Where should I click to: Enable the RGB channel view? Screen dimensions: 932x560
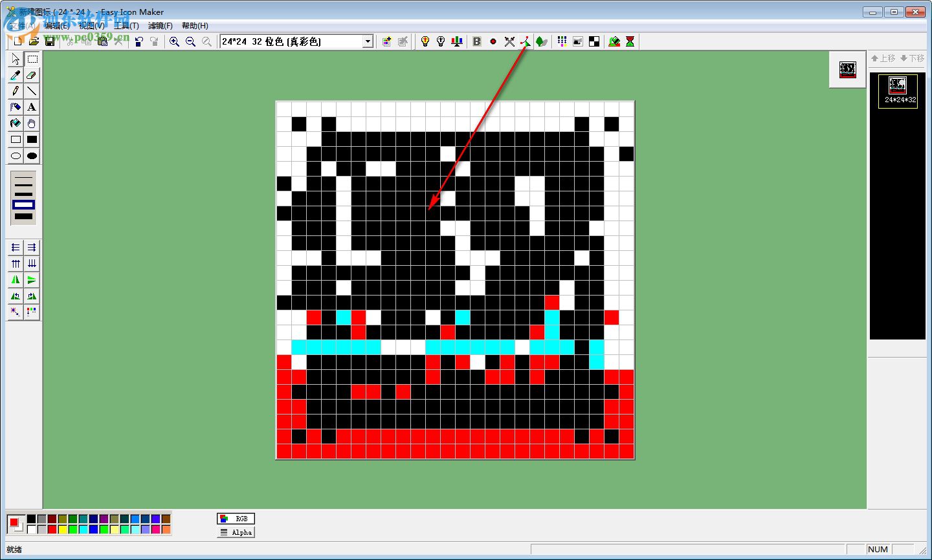coord(236,518)
